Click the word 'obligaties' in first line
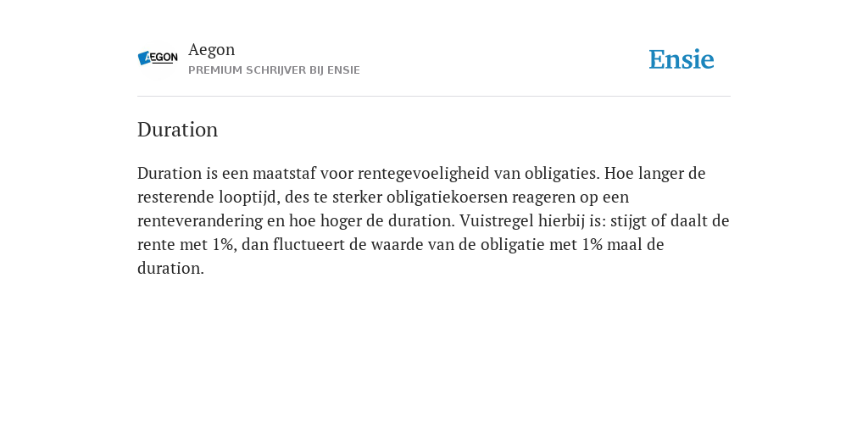This screenshot has height=434, width=868. click(x=562, y=174)
